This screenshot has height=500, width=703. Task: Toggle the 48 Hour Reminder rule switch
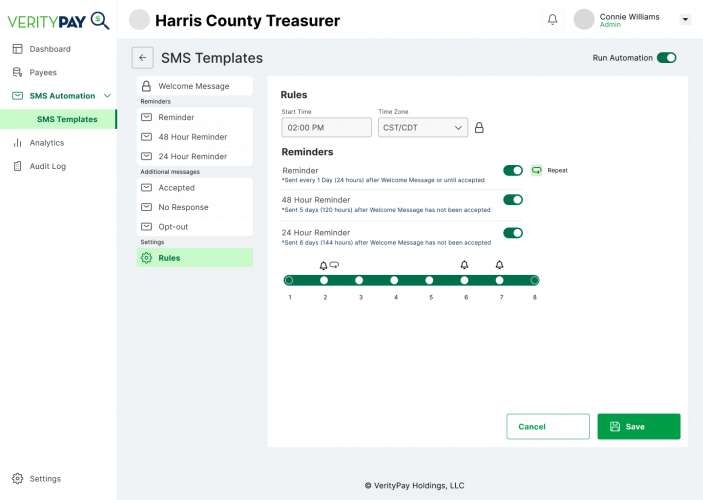(x=513, y=200)
